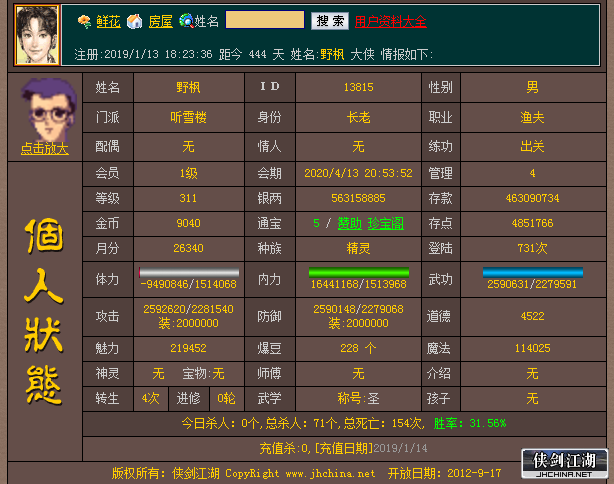614x484 pixels.
Task: Click the 种族 value 精灵
Action: [x=358, y=249]
